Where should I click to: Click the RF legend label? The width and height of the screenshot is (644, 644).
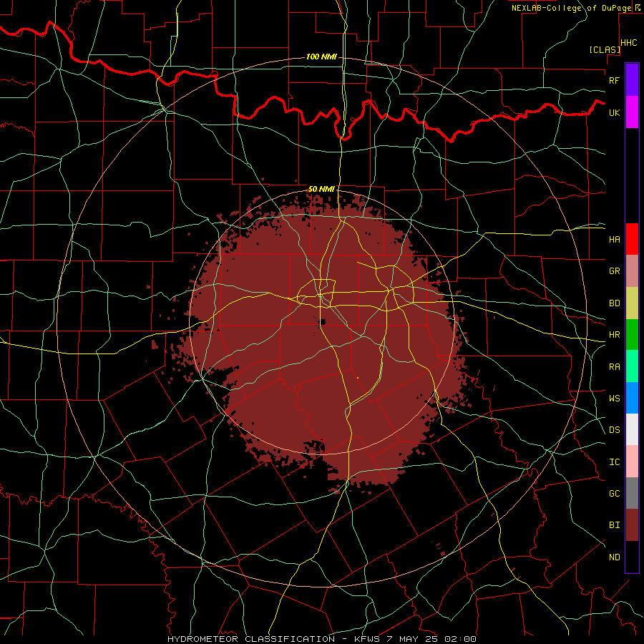pyautogui.click(x=615, y=80)
